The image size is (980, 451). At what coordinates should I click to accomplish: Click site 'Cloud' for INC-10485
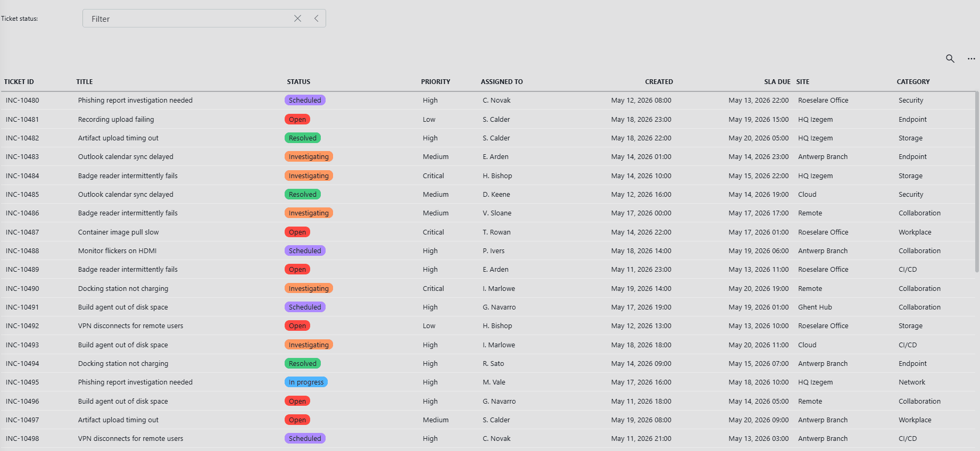pyautogui.click(x=807, y=195)
